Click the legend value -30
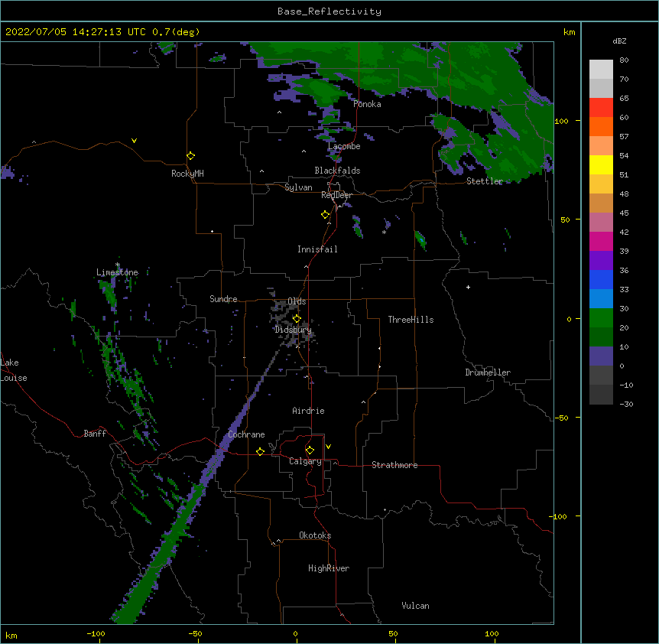Screen dimensions: 659x644 click(x=626, y=404)
